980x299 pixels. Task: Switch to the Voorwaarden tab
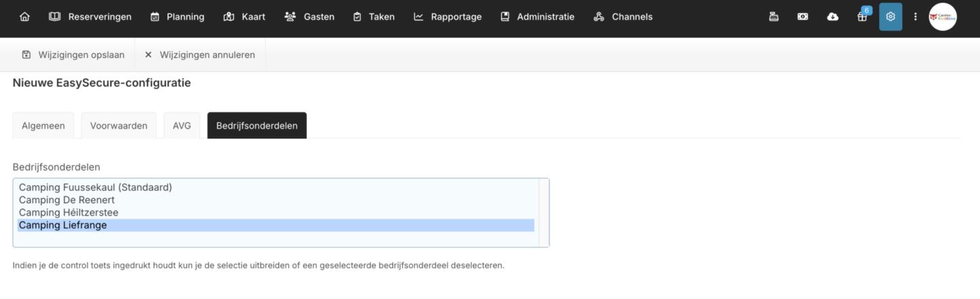(x=118, y=126)
